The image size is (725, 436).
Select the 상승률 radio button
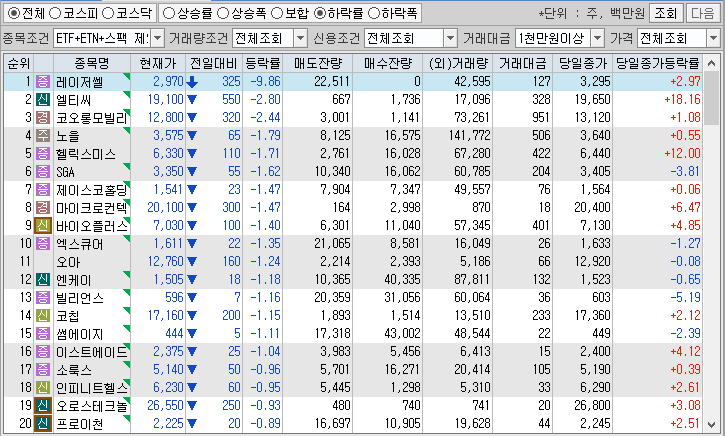169,13
